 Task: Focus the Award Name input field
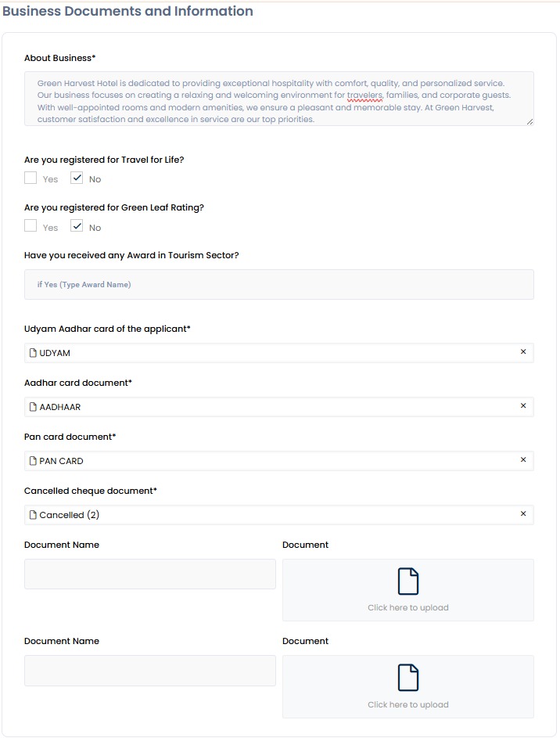pyautogui.click(x=278, y=285)
